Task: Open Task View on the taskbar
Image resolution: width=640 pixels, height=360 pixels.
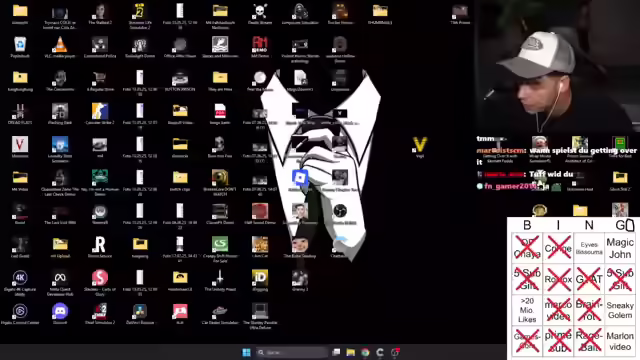Action: [336, 352]
